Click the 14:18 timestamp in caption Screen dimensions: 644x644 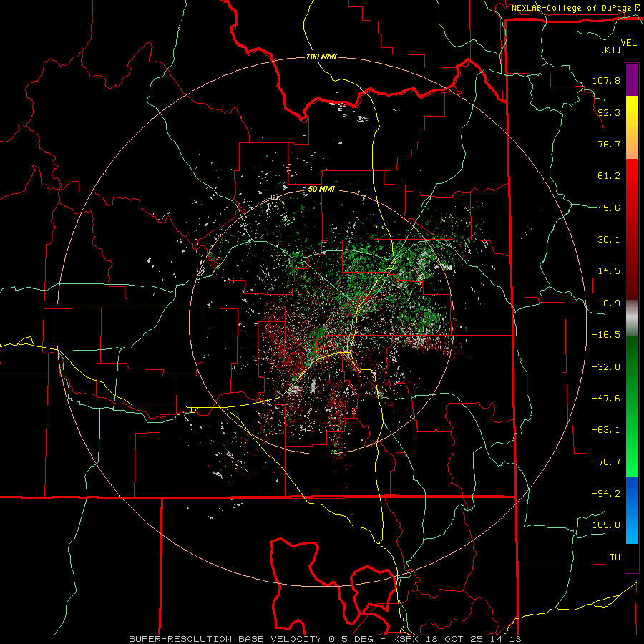(x=506, y=639)
